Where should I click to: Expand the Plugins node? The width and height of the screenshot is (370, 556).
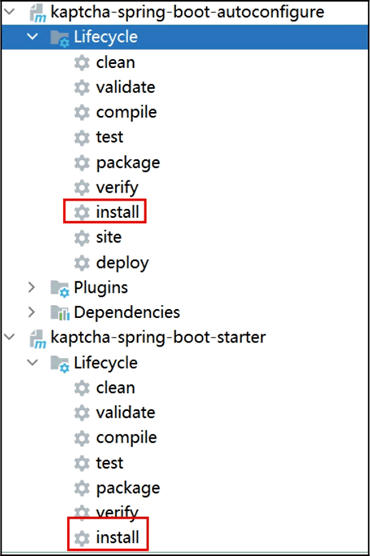32,287
